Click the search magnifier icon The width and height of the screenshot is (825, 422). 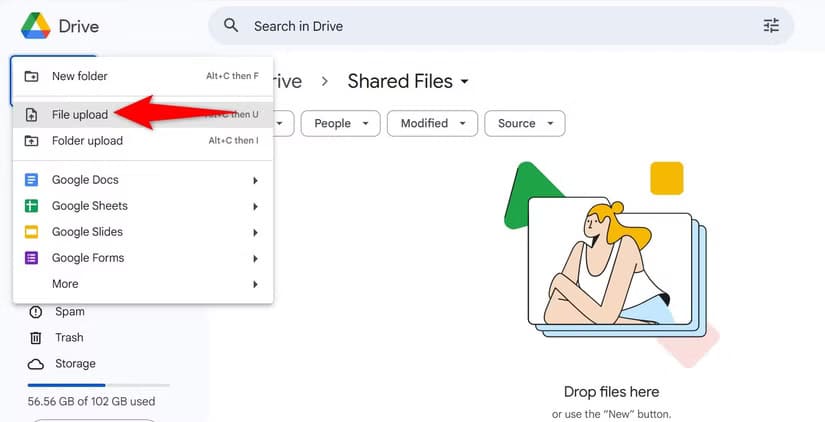(230, 25)
